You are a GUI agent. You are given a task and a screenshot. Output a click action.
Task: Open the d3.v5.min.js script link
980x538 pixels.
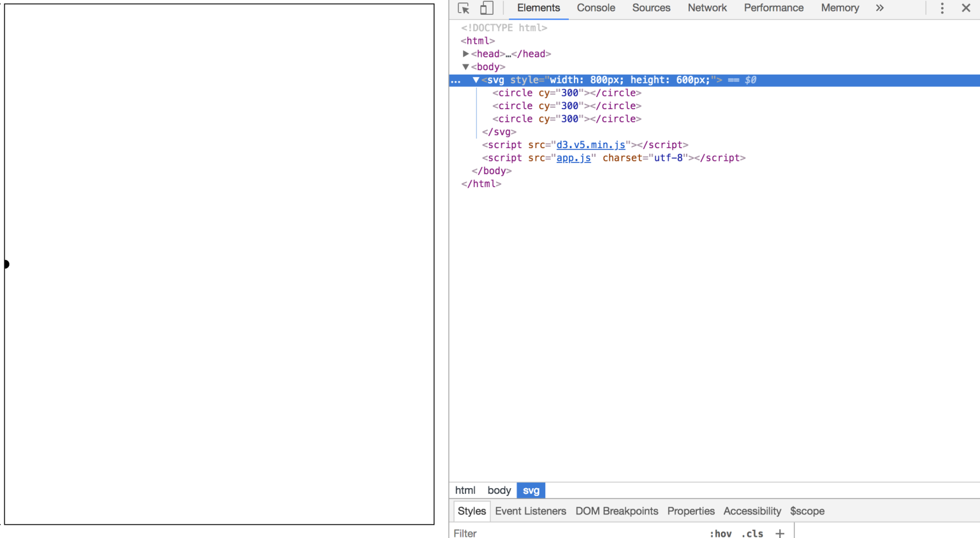pyautogui.click(x=590, y=145)
